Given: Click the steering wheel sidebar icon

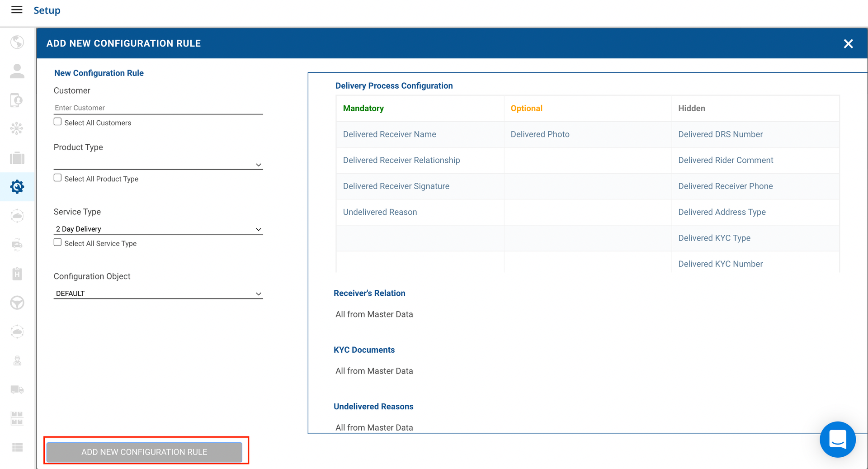Looking at the screenshot, I should (x=17, y=303).
